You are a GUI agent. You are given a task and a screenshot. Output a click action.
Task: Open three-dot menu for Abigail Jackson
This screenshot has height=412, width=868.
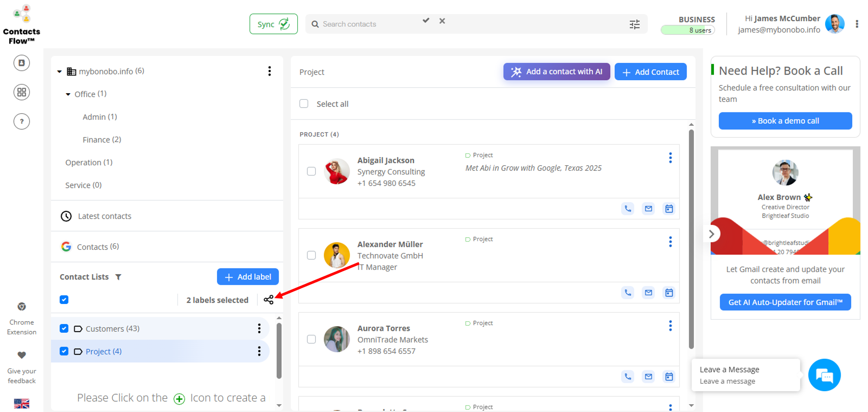click(x=670, y=158)
